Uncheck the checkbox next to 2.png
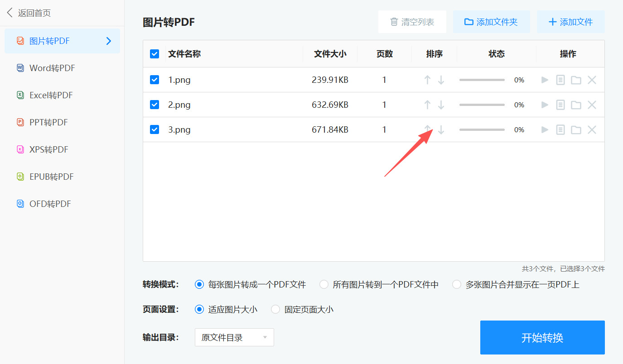This screenshot has height=364, width=623. coord(155,105)
